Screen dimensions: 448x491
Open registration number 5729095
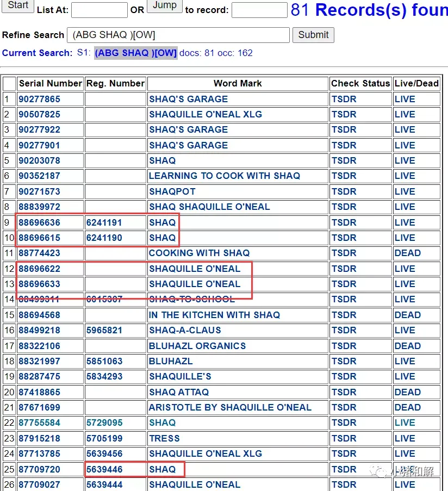click(x=104, y=422)
